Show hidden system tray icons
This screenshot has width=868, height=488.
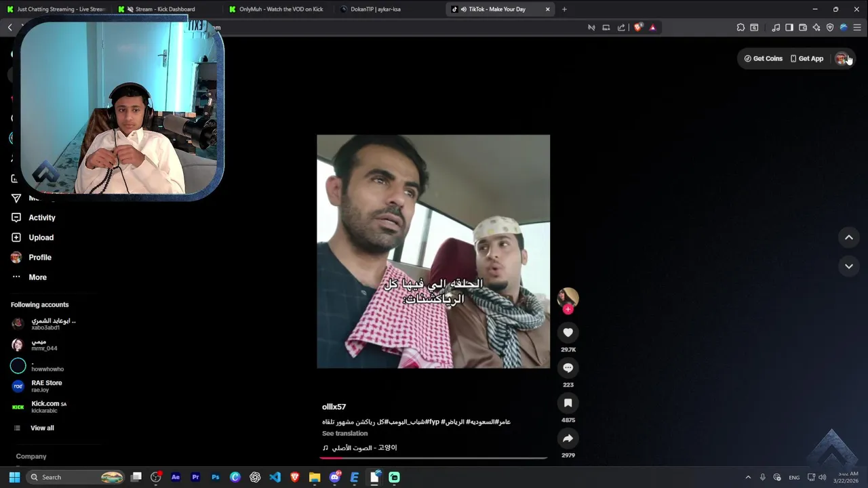coord(748,477)
